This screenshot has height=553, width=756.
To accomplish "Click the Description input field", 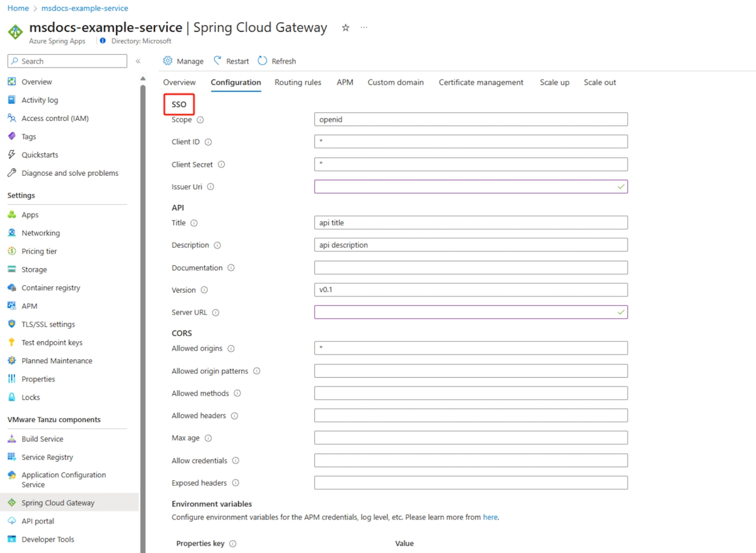I will [x=471, y=245].
